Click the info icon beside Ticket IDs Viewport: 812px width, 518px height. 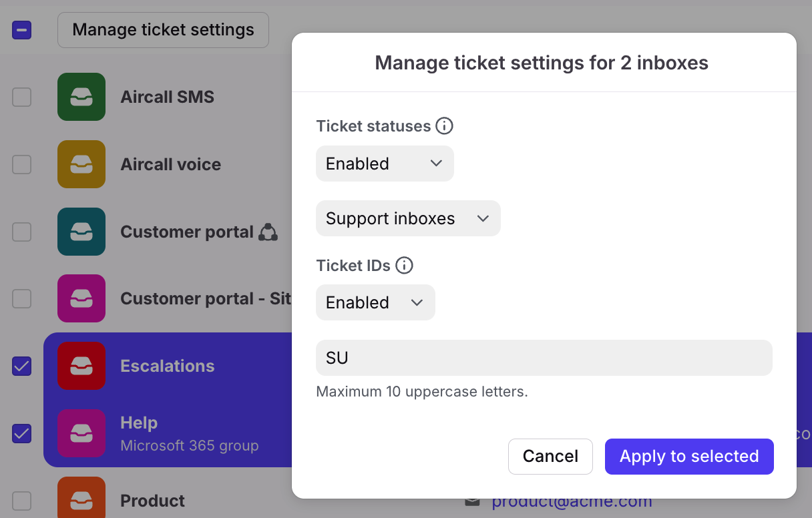(404, 266)
